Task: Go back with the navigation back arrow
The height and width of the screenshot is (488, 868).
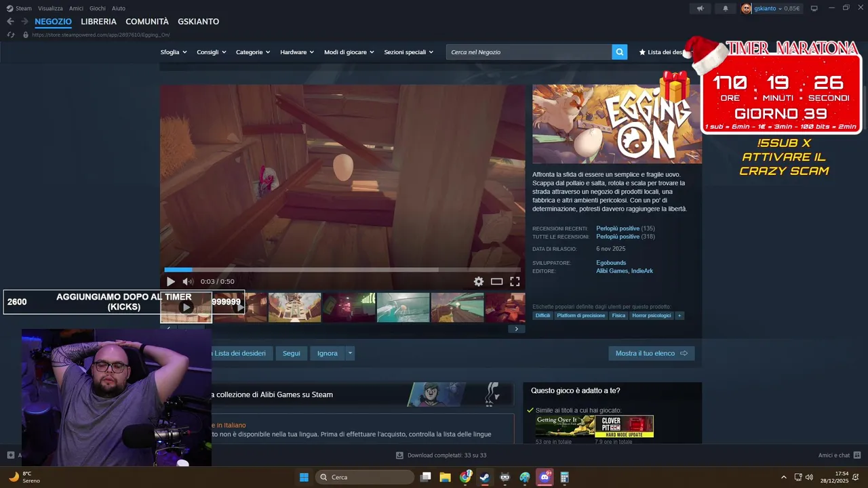Action: (10, 22)
